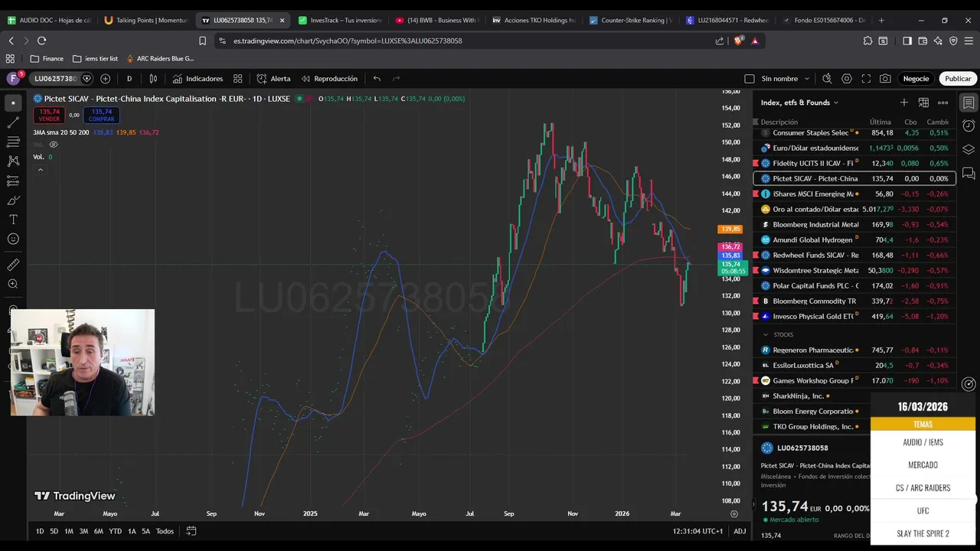Switch to the Talking Points browser tab

[x=145, y=20]
